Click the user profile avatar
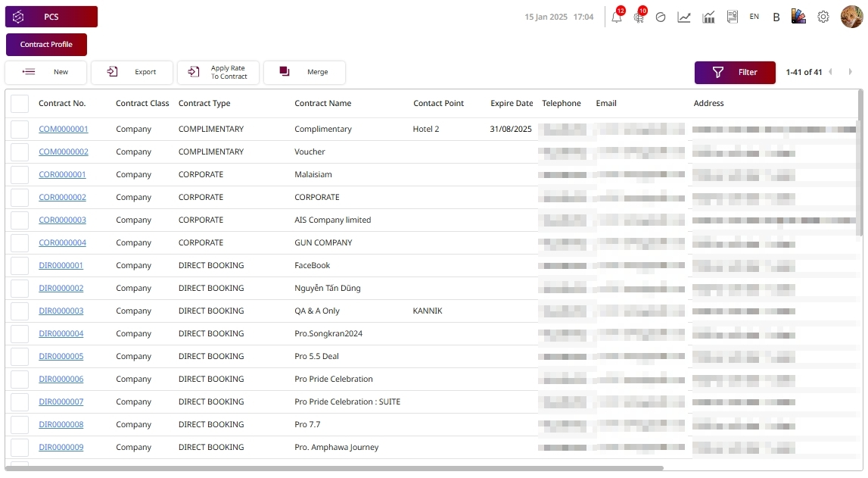The image size is (868, 478). pos(851,17)
